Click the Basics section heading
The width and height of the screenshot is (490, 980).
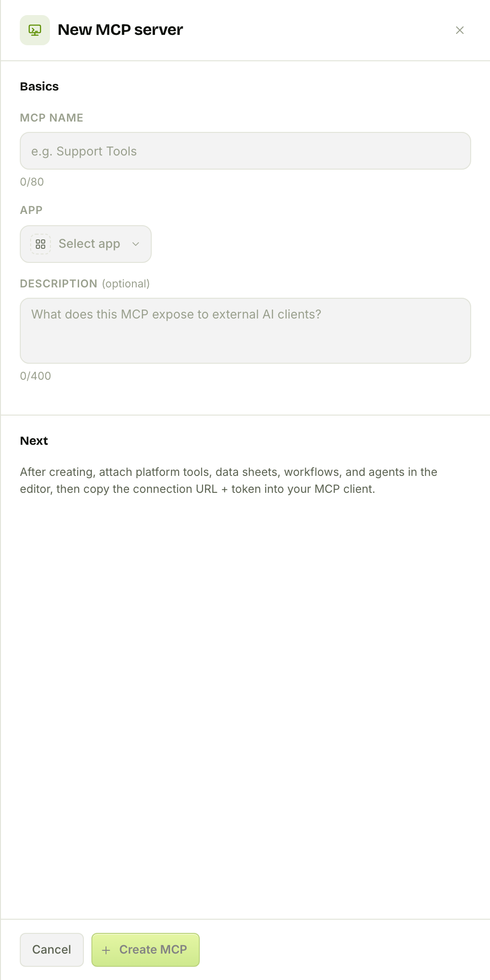(x=39, y=87)
